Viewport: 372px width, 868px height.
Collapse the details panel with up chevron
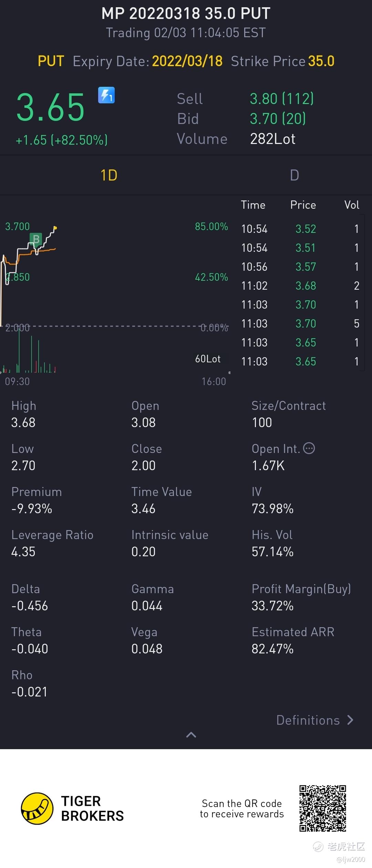pos(191,735)
